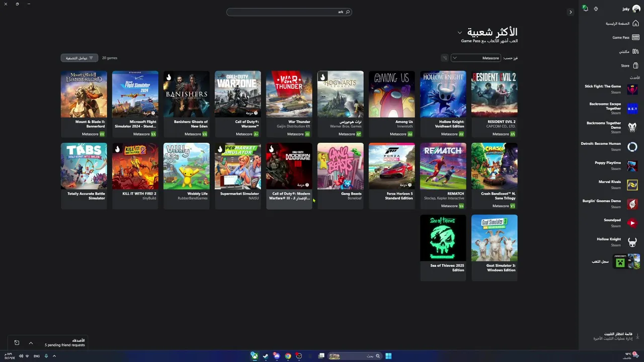The width and height of the screenshot is (644, 362).
Task: Open the Metascore sort dropdown
Action: 476,58
